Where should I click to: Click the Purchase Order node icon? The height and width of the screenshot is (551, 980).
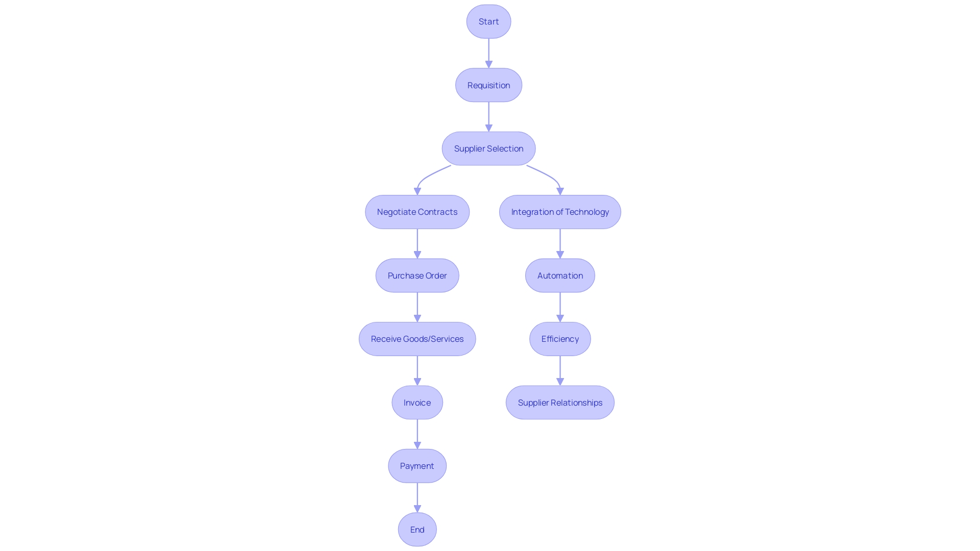418,275
